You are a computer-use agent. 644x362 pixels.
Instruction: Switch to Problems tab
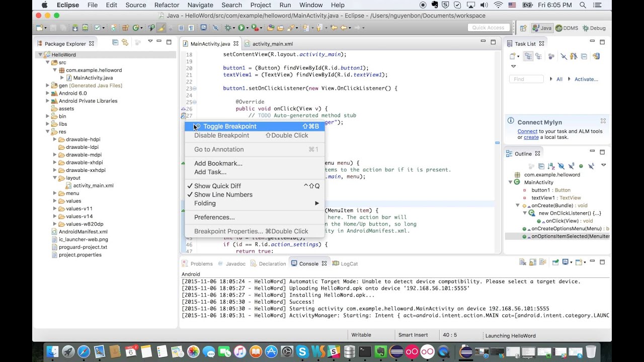click(x=198, y=263)
